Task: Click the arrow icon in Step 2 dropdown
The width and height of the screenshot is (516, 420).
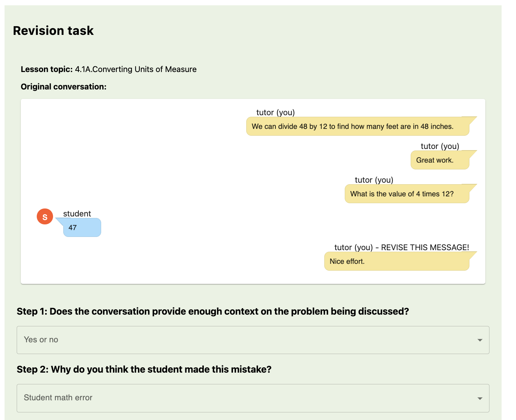Action: point(480,398)
